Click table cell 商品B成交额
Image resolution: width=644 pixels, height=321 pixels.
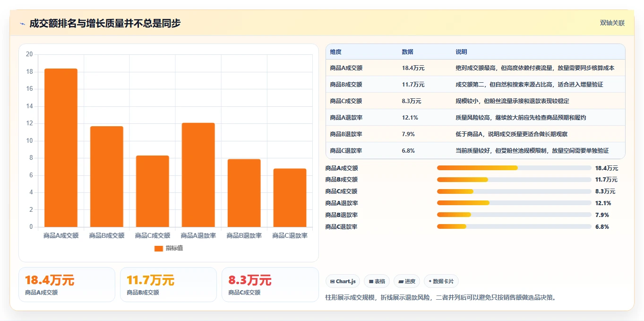pyautogui.click(x=346, y=85)
